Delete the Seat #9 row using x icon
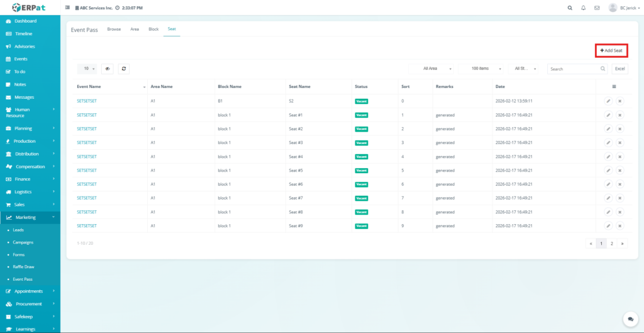This screenshot has height=333, width=644. pos(619,225)
